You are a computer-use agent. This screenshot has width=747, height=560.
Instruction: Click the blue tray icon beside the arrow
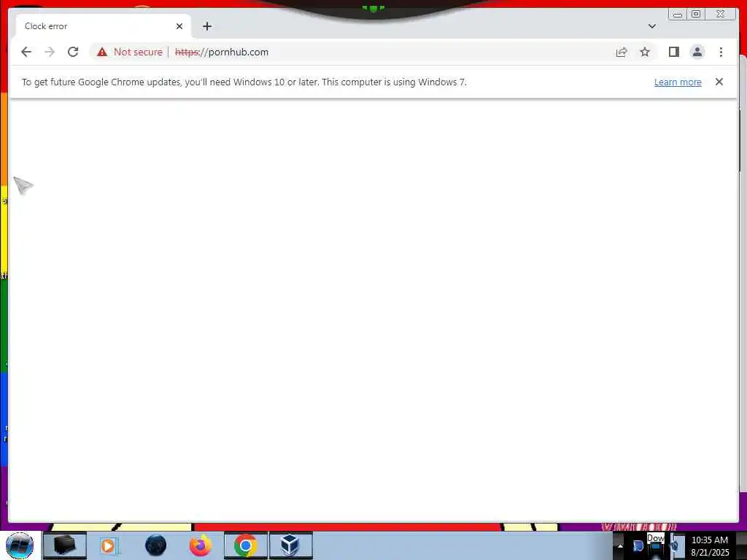638,546
